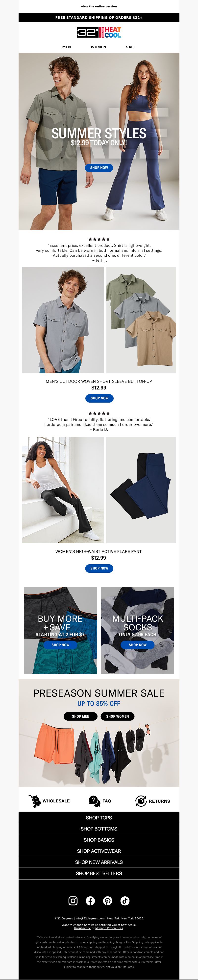The image size is (198, 980).
Task: Select Shop Activewear in footer menu
Action: (x=99, y=851)
